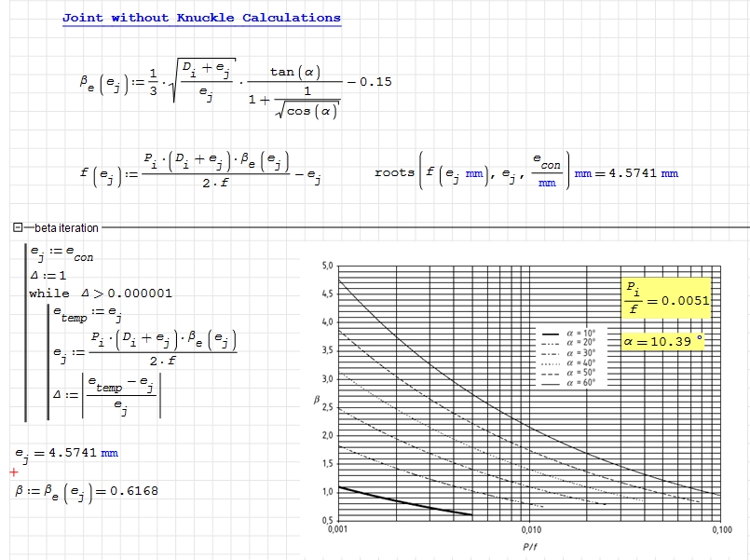Select the 'Δ := 1' program line
The height and width of the screenshot is (560, 750).
click(48, 276)
